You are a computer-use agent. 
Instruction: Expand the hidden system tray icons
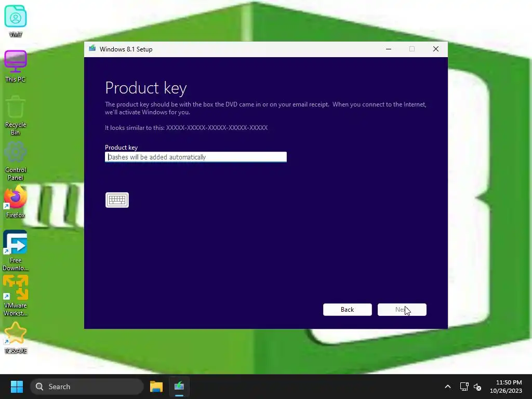pos(447,387)
